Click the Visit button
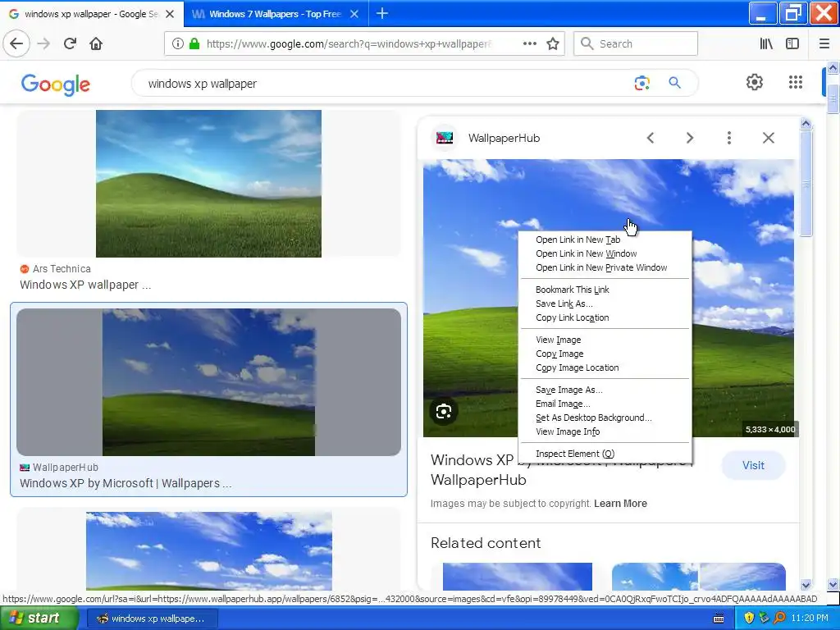 click(x=753, y=465)
